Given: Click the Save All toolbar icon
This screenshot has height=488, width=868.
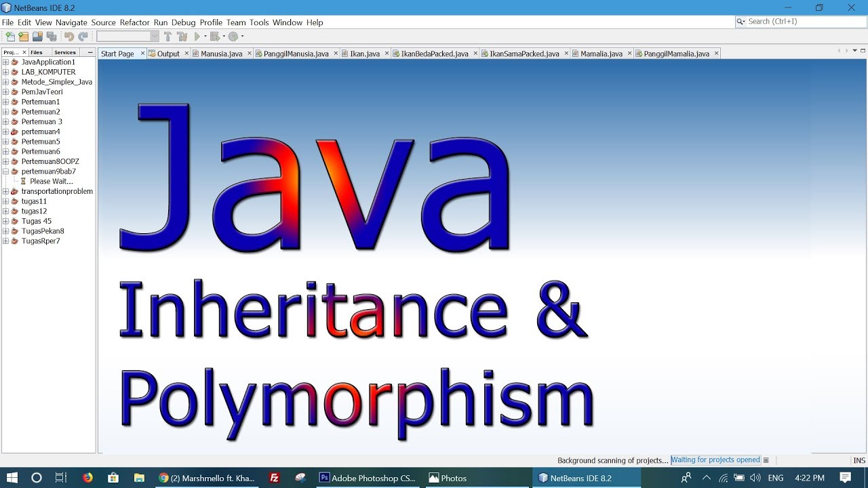Looking at the screenshot, I should point(52,37).
